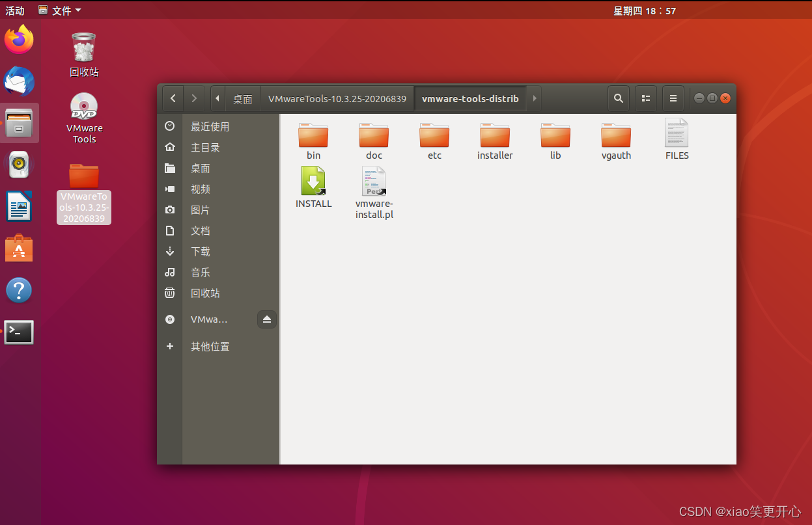812x525 pixels.
Task: Select the bin folder
Action: click(x=313, y=141)
